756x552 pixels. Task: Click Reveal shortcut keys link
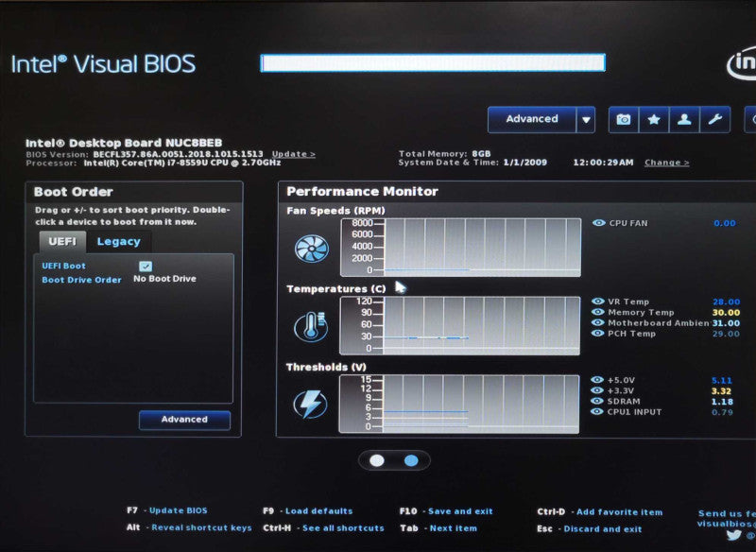201,527
